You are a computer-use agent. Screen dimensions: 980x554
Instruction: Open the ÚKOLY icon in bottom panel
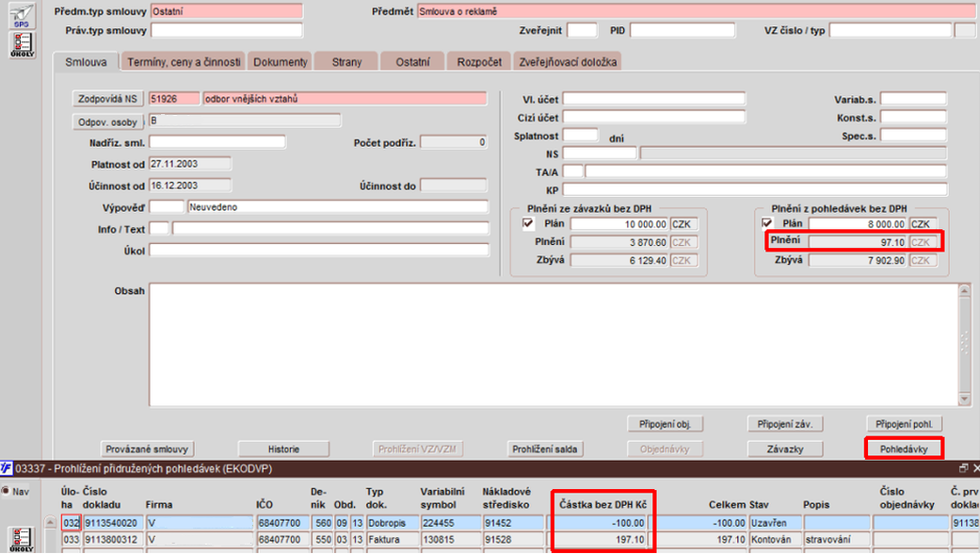(21, 539)
